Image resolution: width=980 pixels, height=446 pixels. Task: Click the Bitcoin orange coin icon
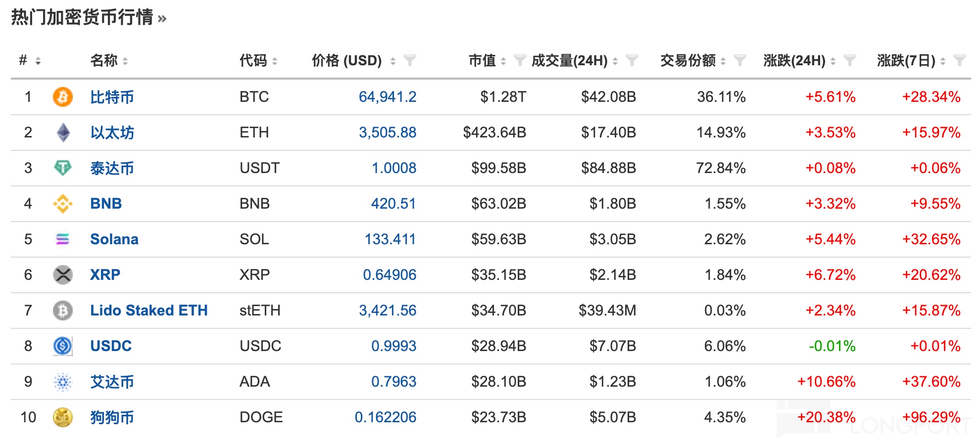pos(63,97)
